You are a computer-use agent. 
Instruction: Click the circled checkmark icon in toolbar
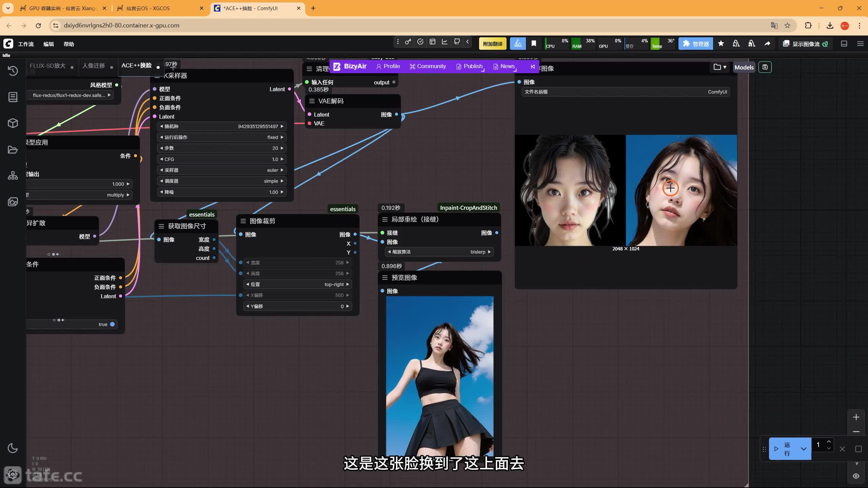[x=420, y=42]
